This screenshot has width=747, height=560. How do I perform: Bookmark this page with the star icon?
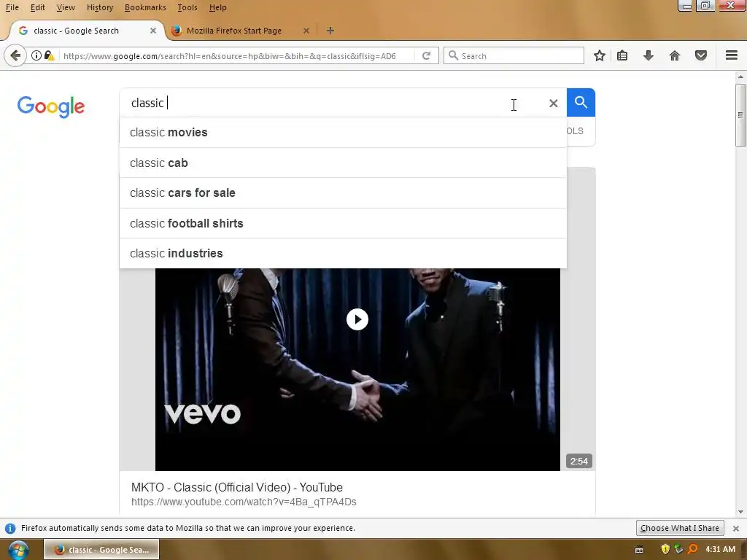click(x=600, y=55)
